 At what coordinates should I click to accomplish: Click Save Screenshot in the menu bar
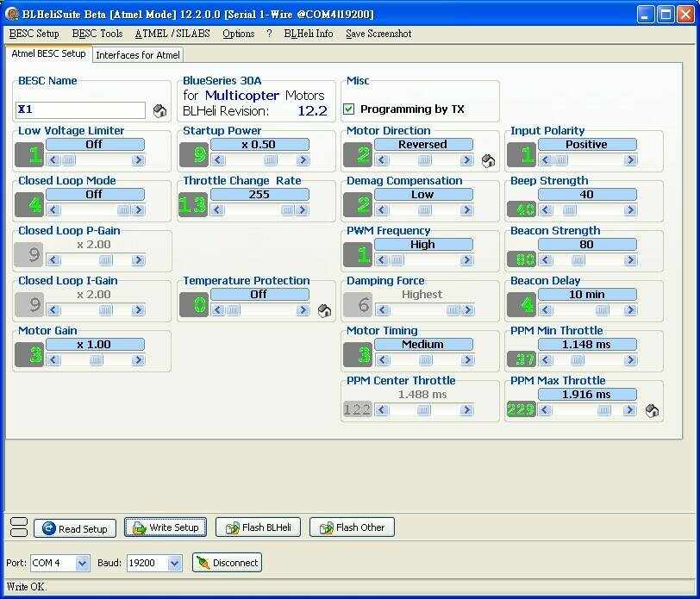point(378,34)
